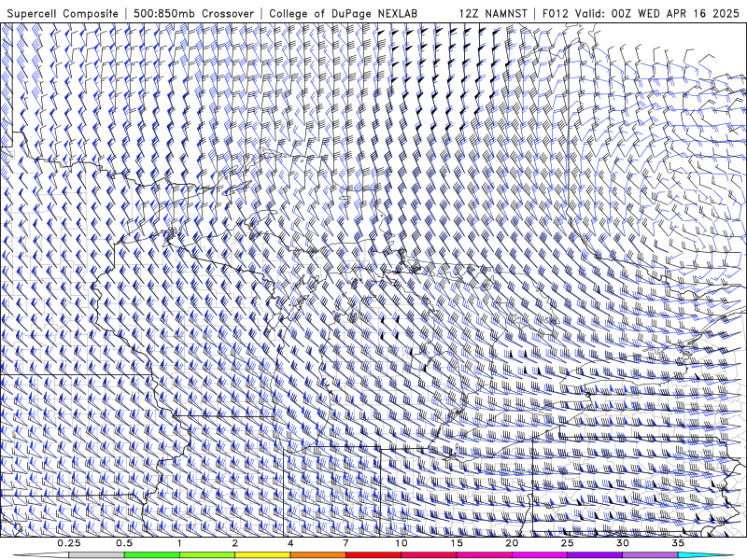Image resolution: width=747 pixels, height=560 pixels.
Task: Click the light purple legend segment between 30 and 35
Action: [650, 555]
